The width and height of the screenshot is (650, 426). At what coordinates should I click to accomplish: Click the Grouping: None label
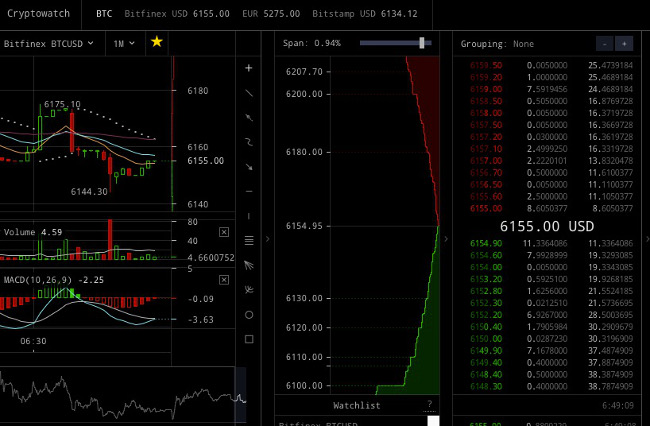click(x=497, y=44)
